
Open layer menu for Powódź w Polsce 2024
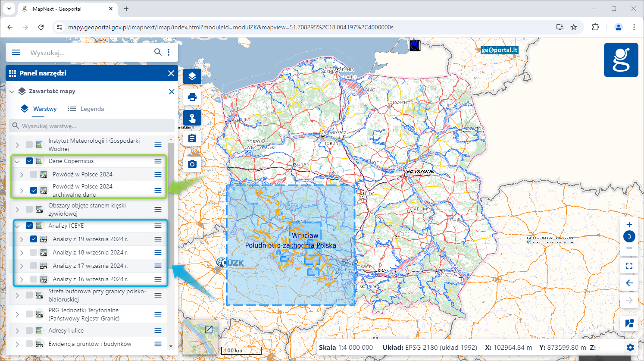[158, 174]
